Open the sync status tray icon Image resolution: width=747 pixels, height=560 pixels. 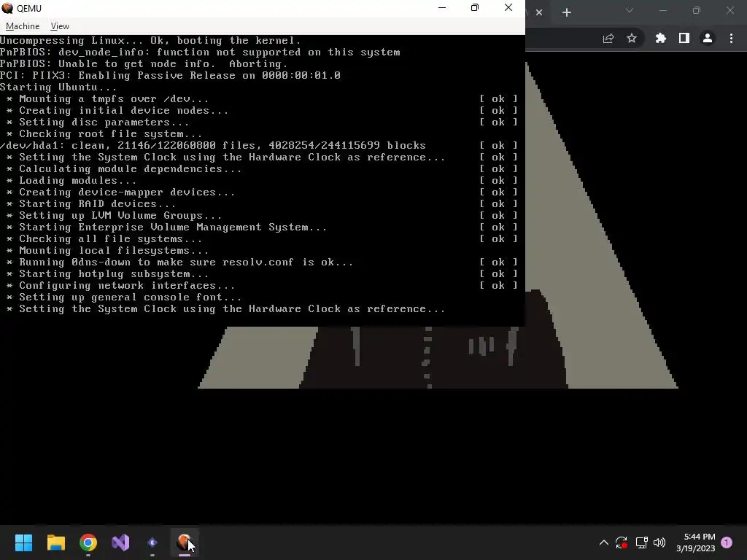[x=622, y=542]
